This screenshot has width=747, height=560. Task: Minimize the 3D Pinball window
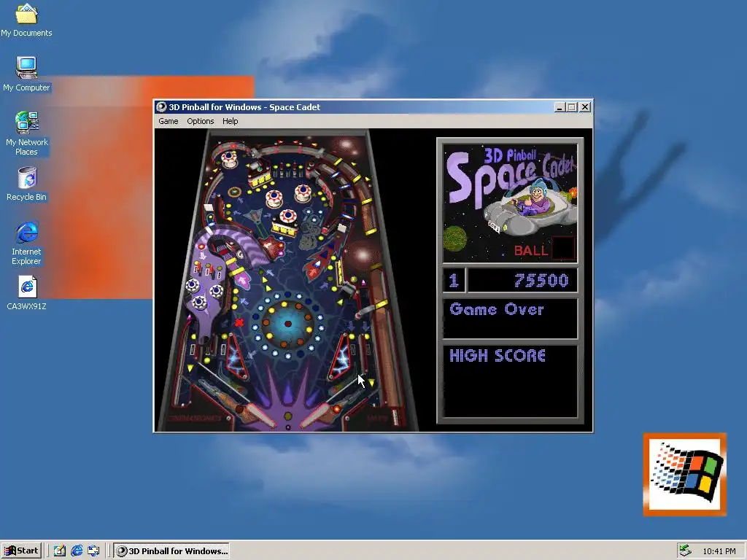[560, 107]
